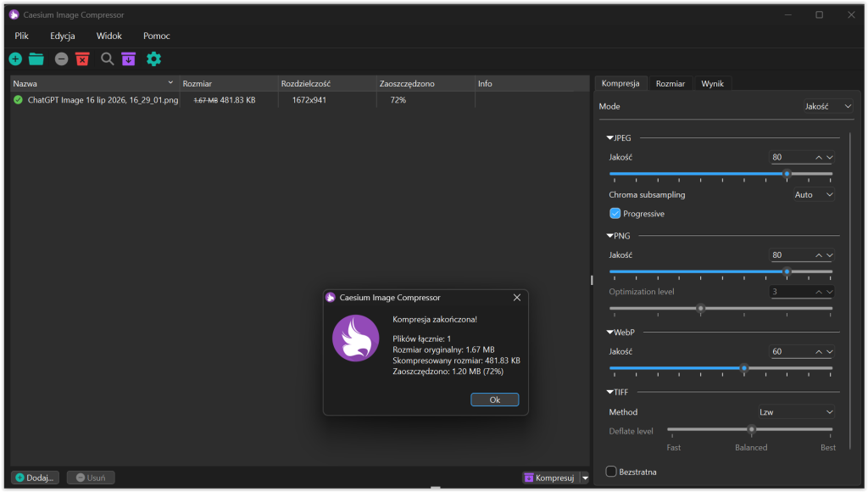Adjust the JPEG Jakość slider handle
The image size is (868, 492).
(x=787, y=173)
